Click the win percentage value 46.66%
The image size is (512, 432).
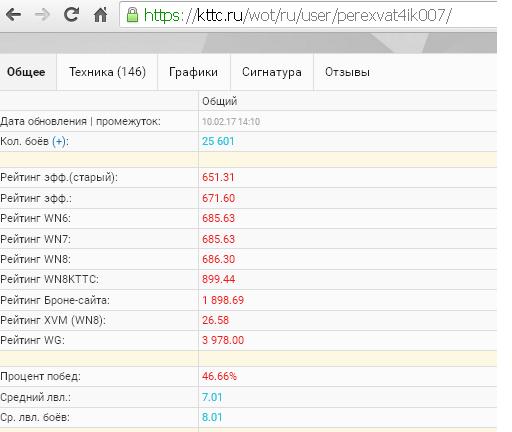coord(219,376)
